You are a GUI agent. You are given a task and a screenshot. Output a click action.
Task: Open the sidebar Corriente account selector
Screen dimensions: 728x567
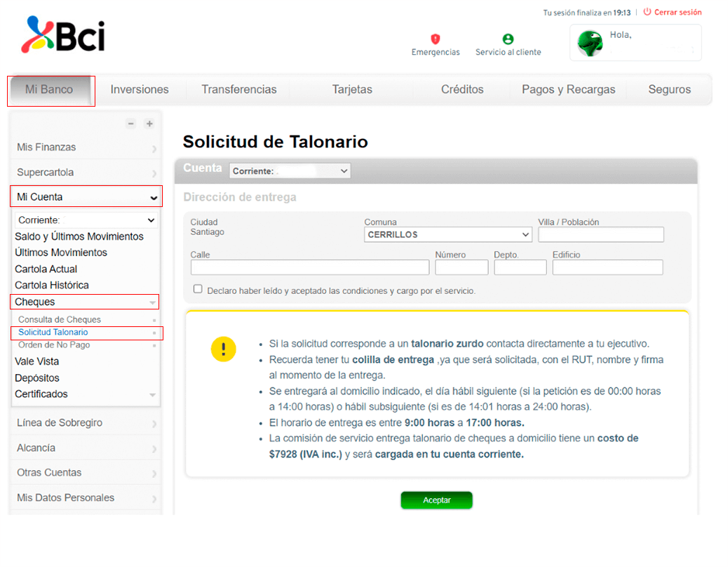pos(86,220)
